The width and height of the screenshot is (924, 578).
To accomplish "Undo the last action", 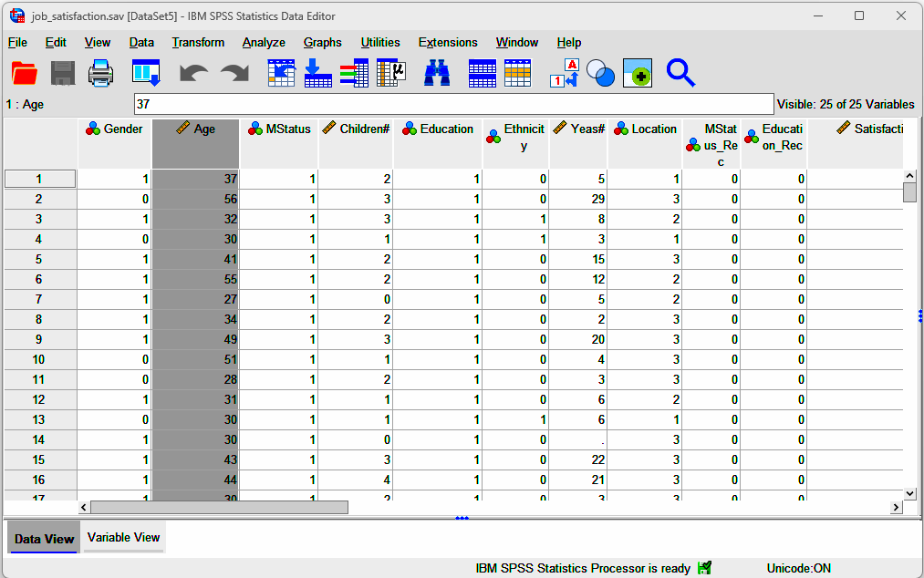I will coord(193,72).
